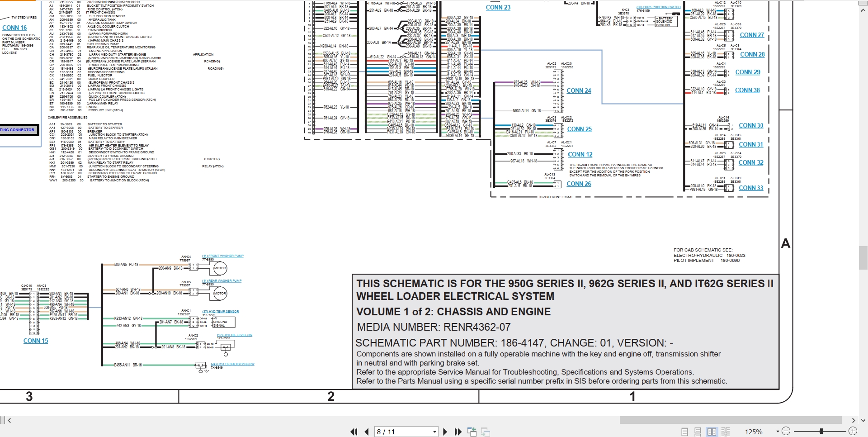
Task: Click the horizontal scroll right arrow
Action: coord(854,420)
